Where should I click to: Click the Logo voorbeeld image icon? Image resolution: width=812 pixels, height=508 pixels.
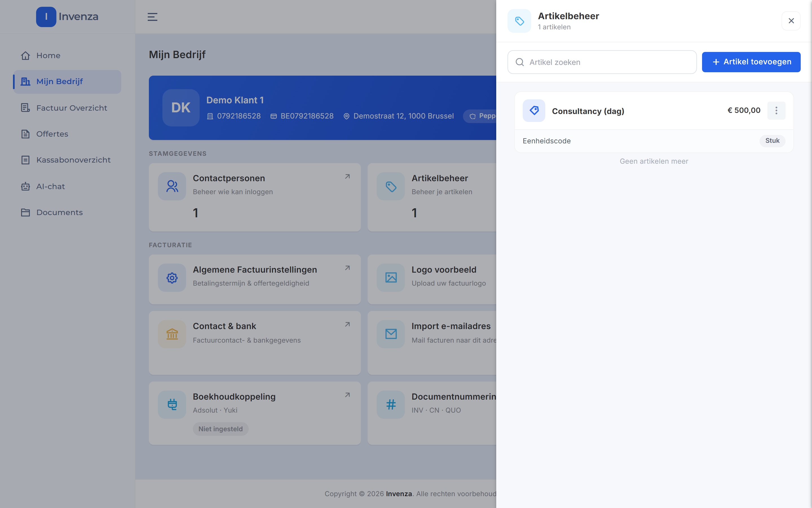click(390, 277)
